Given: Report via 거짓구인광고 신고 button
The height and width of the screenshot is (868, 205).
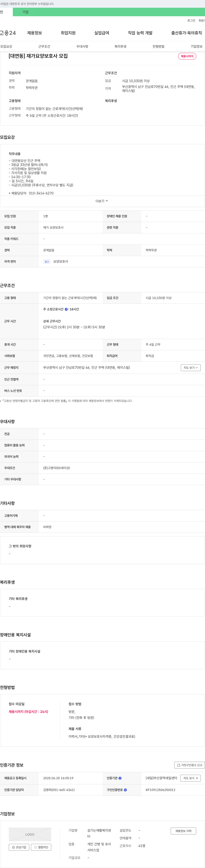Looking at the screenshot, I should pos(189,765).
